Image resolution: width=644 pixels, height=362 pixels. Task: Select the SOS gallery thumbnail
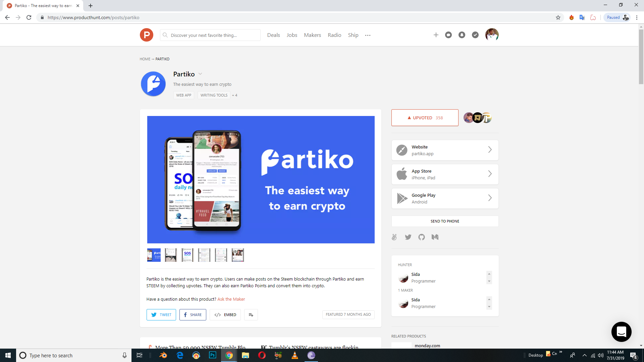coord(187,255)
